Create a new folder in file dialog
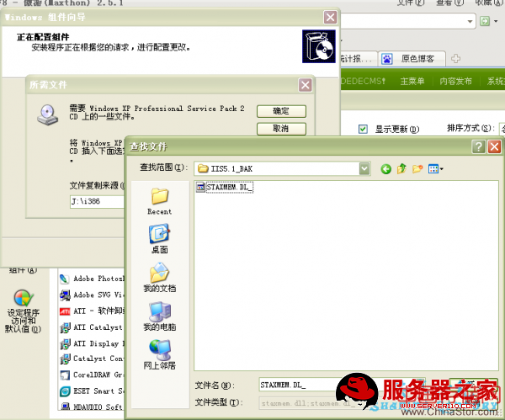 point(418,168)
